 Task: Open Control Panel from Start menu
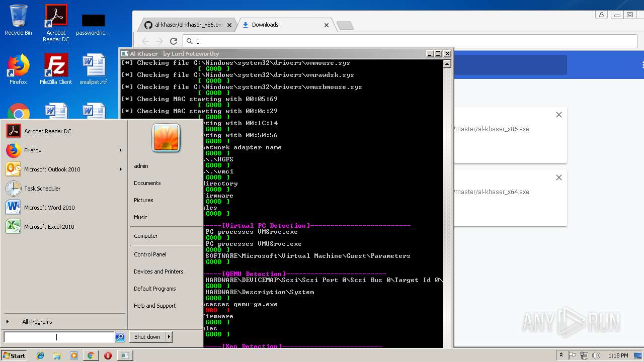pos(150,254)
